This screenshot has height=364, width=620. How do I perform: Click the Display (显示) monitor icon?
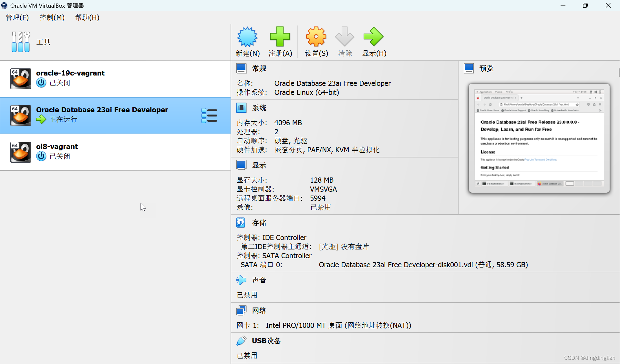[242, 165]
